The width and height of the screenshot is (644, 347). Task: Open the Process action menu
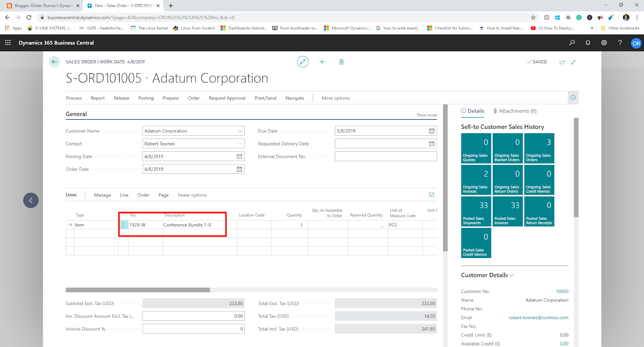(x=74, y=98)
